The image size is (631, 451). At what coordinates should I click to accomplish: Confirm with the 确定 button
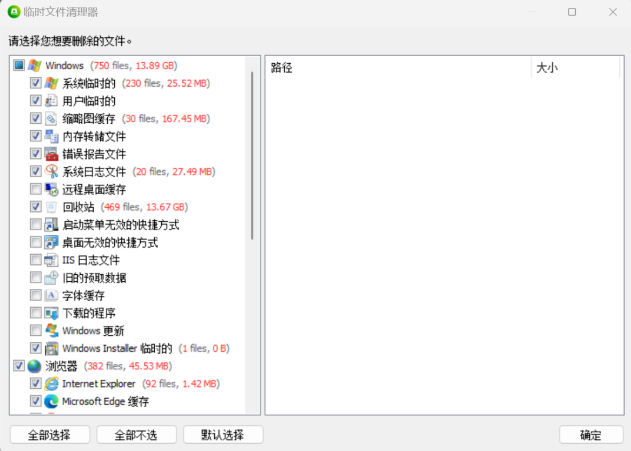590,435
